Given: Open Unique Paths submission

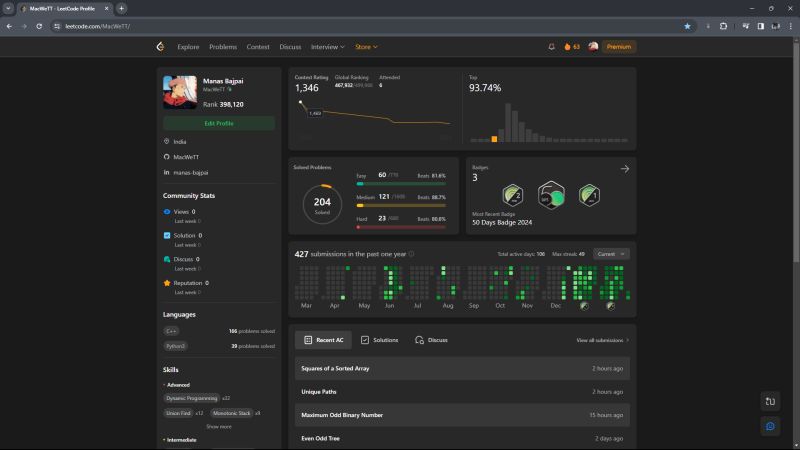Looking at the screenshot, I should (462, 392).
